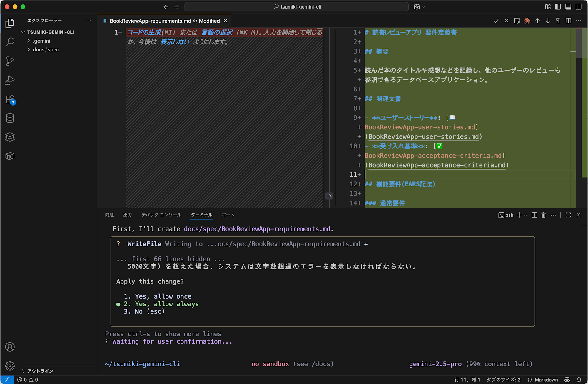Open the database view icon
The height and width of the screenshot is (384, 588).
click(x=10, y=118)
